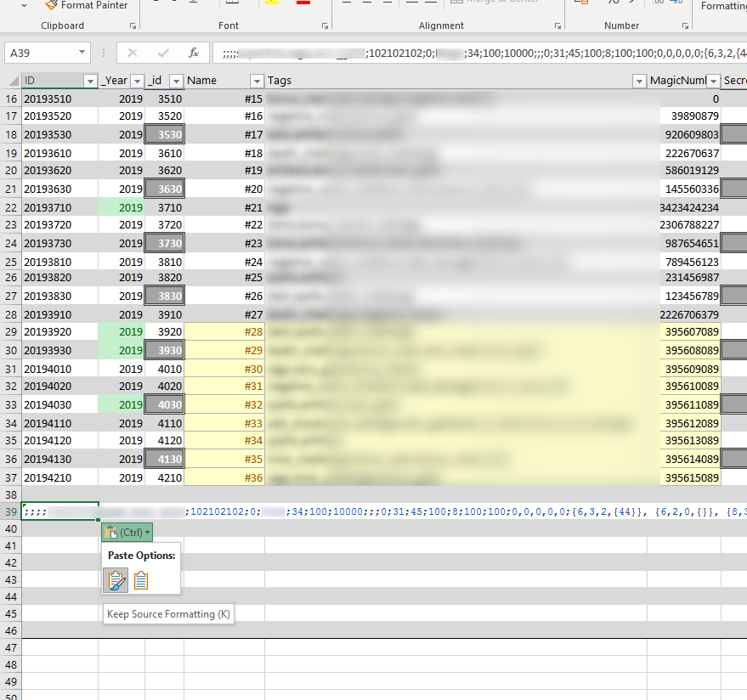
Task: Open the _Year column filter dropdown
Action: (137, 82)
